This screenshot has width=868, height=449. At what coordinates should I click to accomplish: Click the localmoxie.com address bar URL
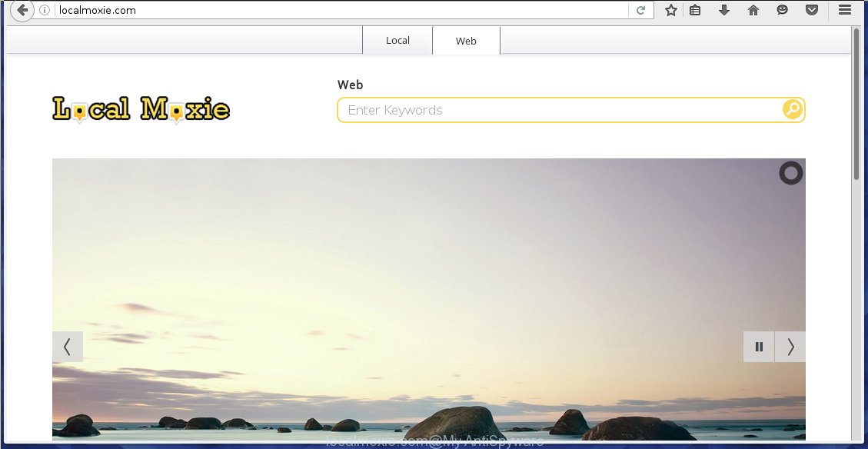[98, 10]
